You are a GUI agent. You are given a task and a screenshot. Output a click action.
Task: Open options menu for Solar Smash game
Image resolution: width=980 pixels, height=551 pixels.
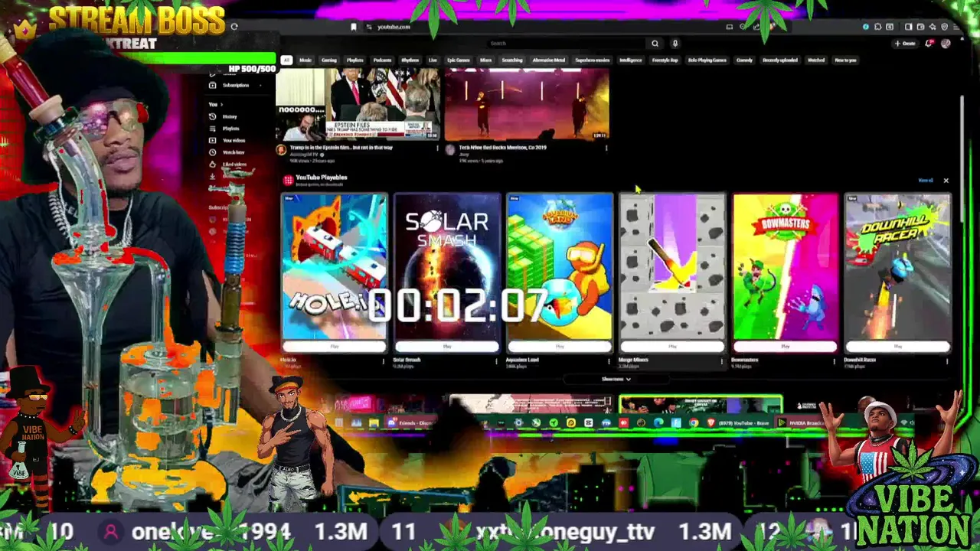pyautogui.click(x=495, y=360)
